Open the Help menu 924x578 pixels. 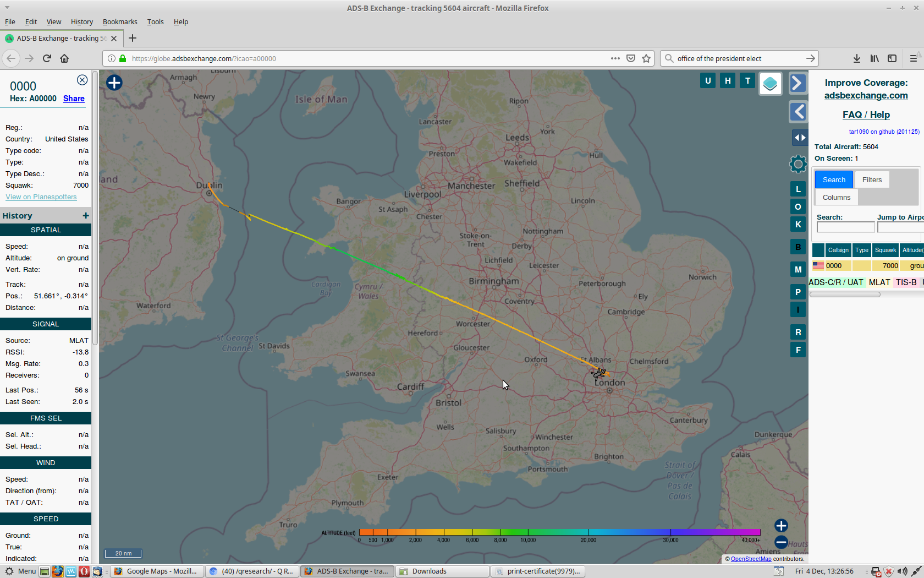click(x=181, y=21)
